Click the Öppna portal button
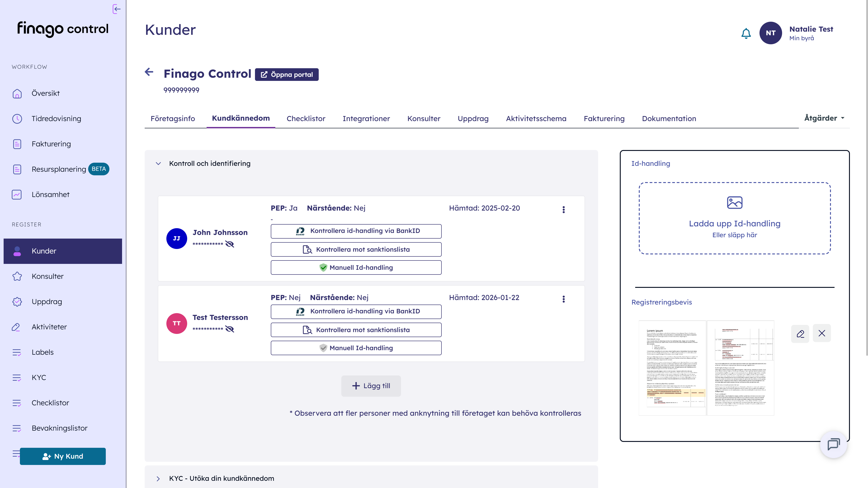This screenshot has width=868, height=488. click(x=286, y=74)
